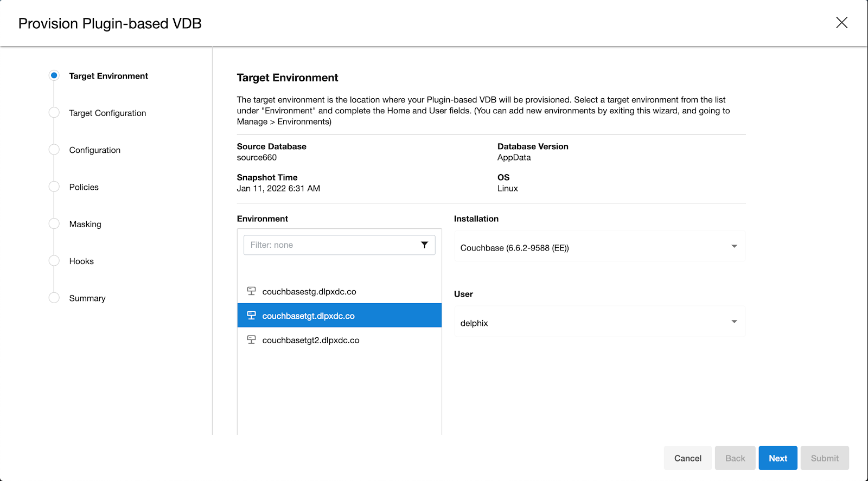Open the Installation dropdown
Image resolution: width=868 pixels, height=481 pixels.
click(x=599, y=247)
